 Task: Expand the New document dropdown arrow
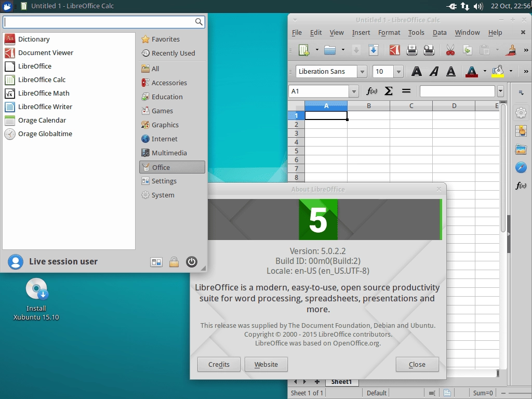tap(317, 50)
